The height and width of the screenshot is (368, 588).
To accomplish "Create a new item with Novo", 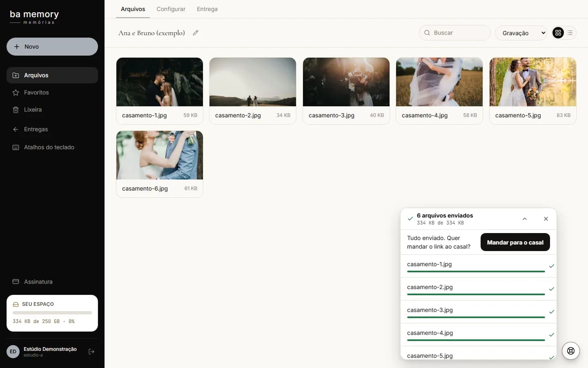I will pyautogui.click(x=52, y=47).
